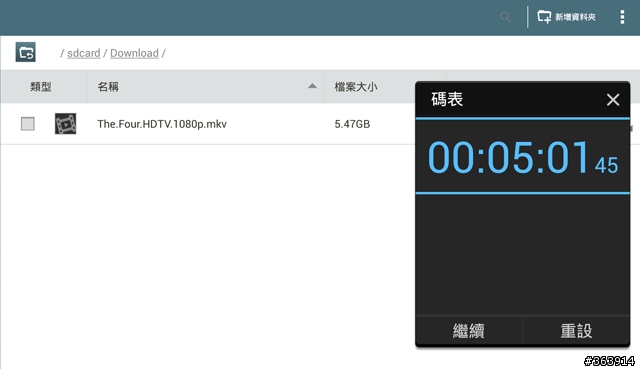The image size is (640, 369).
Task: Check the box for The.Four.HDTV.1080p.mkv
Action: pyautogui.click(x=28, y=124)
